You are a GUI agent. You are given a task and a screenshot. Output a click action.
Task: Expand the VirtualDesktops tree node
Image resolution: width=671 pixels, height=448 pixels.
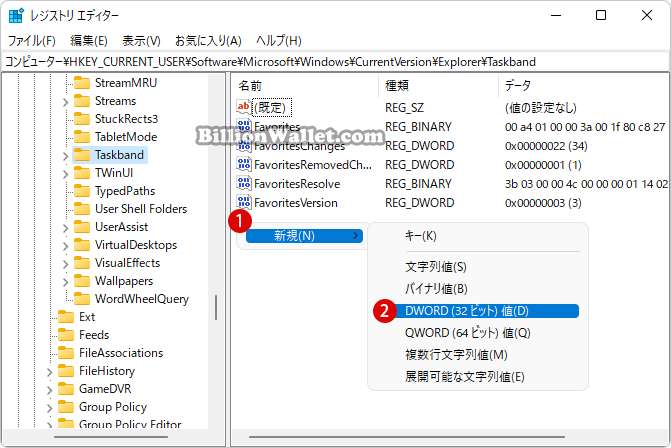(65, 246)
